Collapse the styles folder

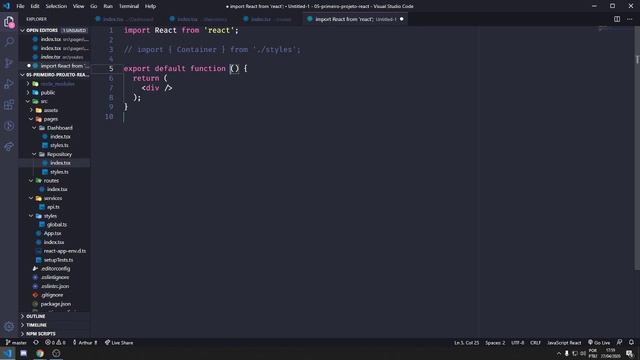(x=31, y=216)
